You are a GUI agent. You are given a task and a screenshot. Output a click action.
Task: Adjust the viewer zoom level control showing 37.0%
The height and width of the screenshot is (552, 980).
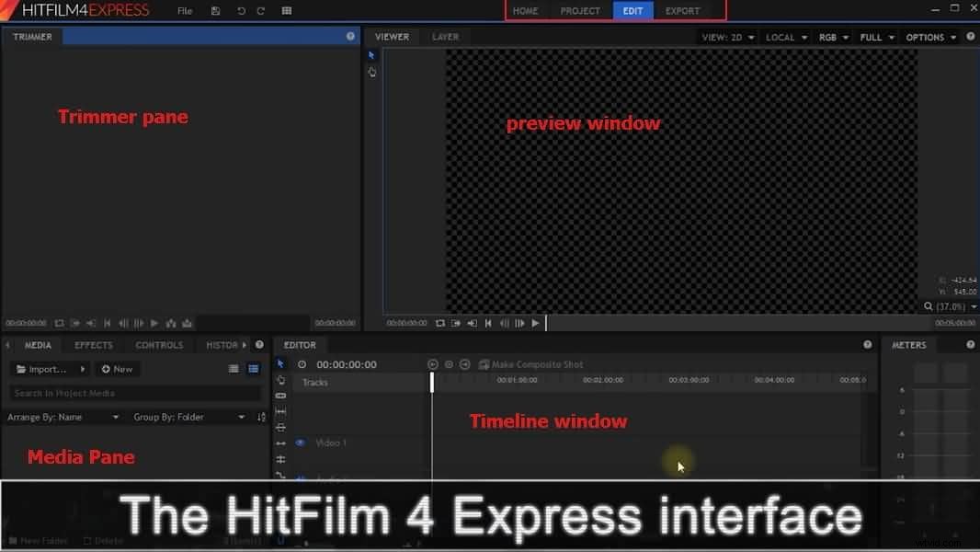point(945,305)
